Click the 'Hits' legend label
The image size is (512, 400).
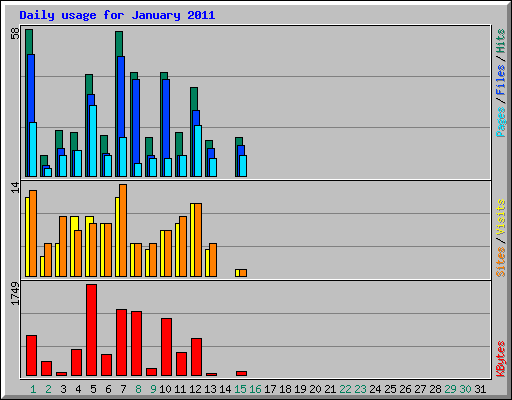point(501,41)
